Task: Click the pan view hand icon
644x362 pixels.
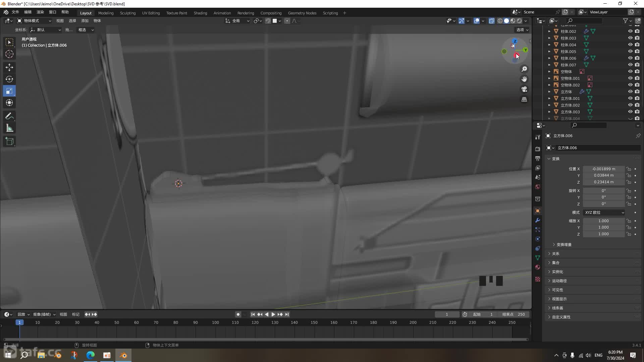Action: click(524, 79)
